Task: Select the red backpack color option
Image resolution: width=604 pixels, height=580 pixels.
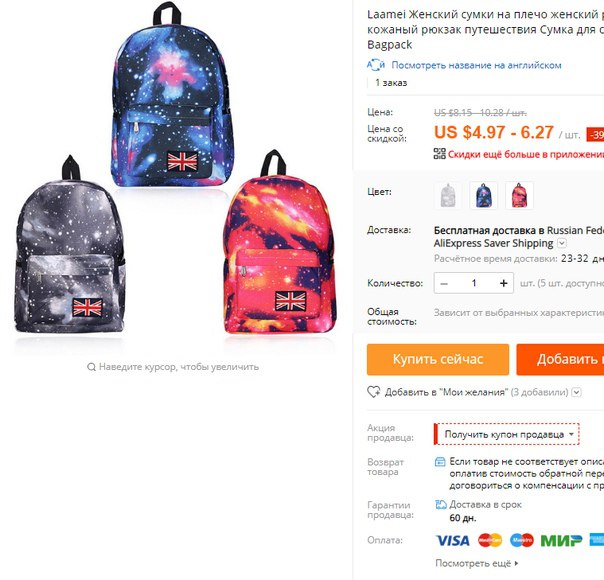Action: coord(519,195)
